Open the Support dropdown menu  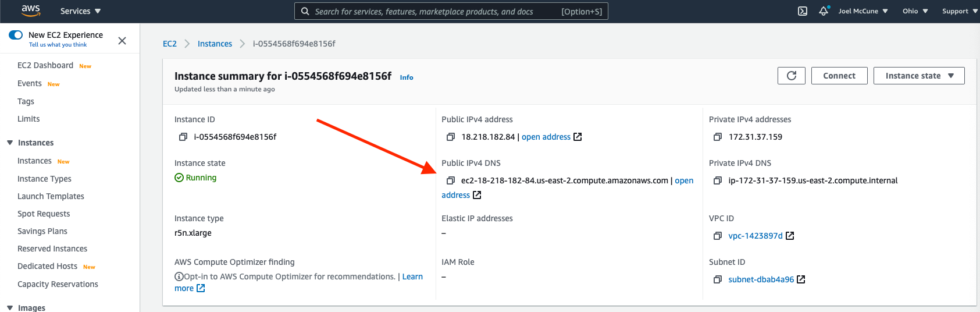[960, 11]
